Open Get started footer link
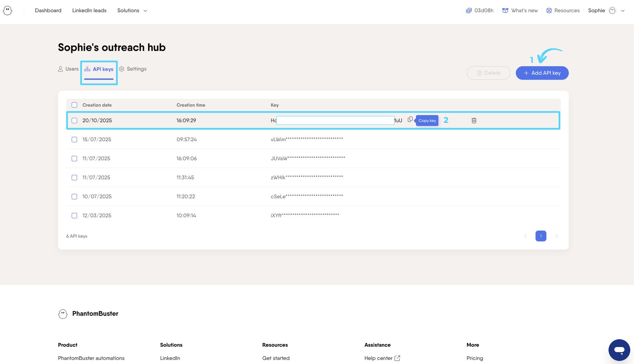This screenshot has height=364, width=634. coord(276,358)
